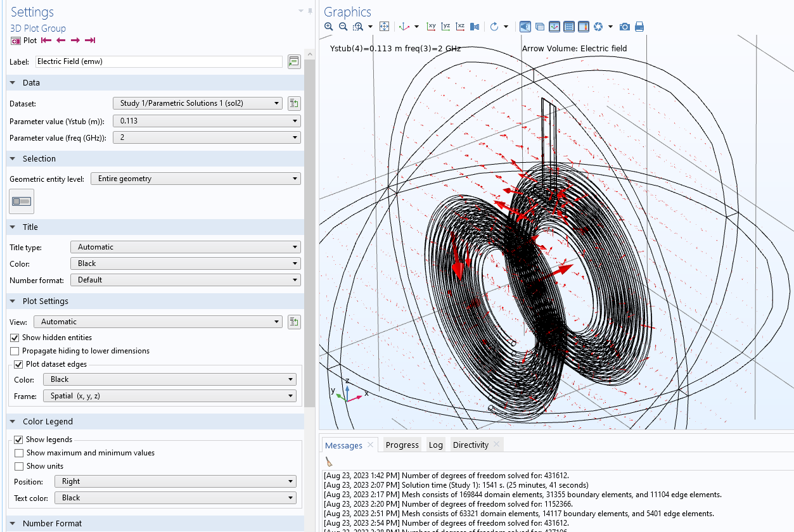Screen dimensions: 794x532
Task: Open the Text color dropdown in Color Legend
Action: [x=176, y=498]
